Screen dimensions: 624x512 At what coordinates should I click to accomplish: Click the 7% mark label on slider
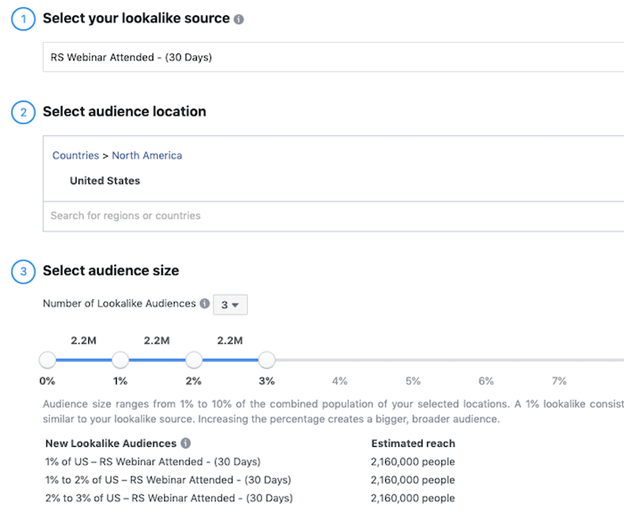point(559,381)
